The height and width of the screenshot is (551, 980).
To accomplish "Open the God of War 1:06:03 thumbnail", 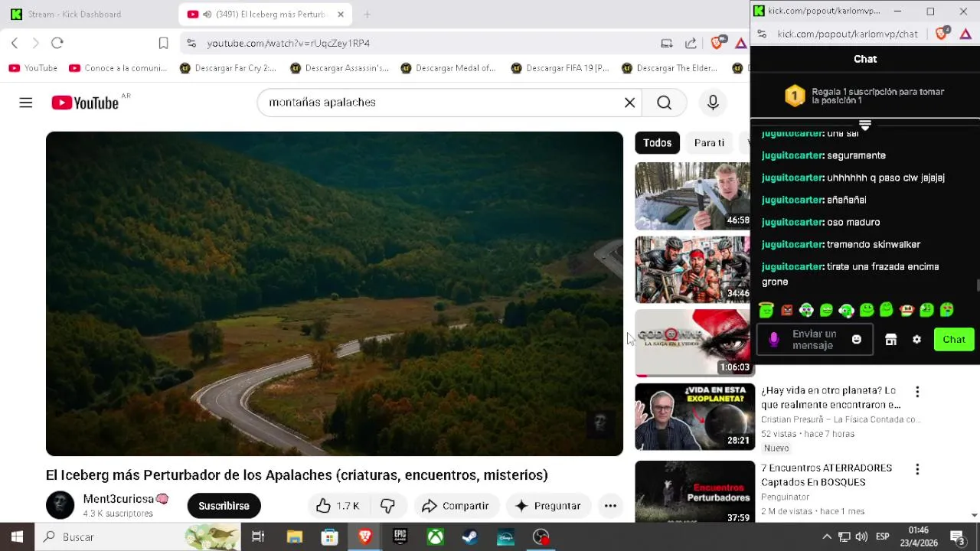I will pyautogui.click(x=692, y=343).
